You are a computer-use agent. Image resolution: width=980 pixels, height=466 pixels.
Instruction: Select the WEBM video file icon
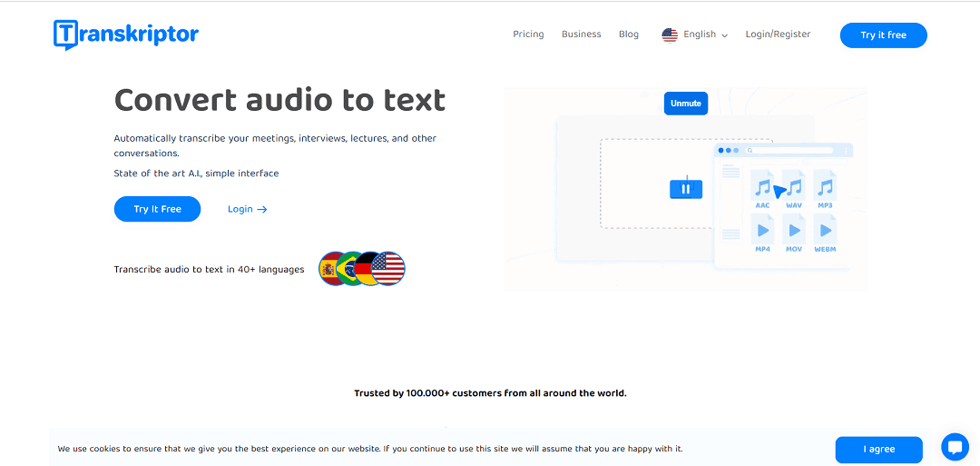[x=826, y=233]
